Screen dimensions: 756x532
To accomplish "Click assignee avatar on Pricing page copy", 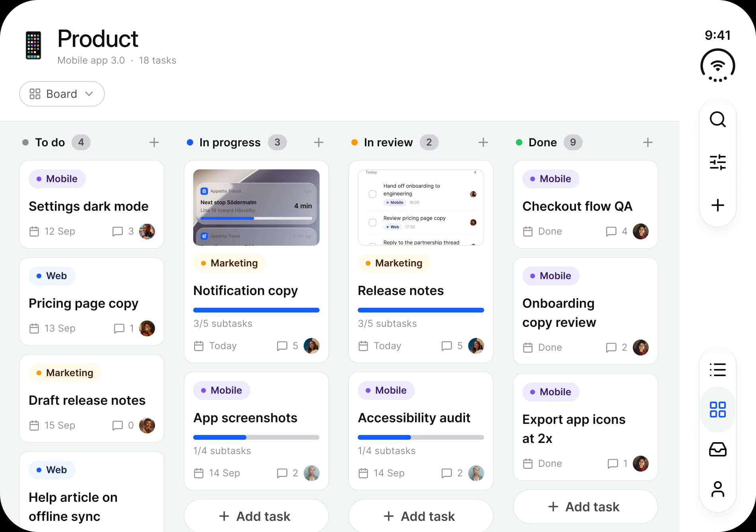I will coord(147,328).
